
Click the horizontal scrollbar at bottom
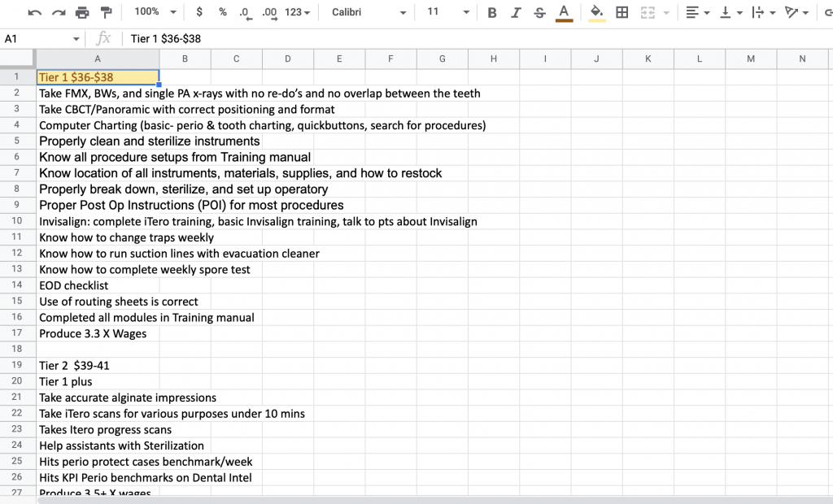point(434,500)
